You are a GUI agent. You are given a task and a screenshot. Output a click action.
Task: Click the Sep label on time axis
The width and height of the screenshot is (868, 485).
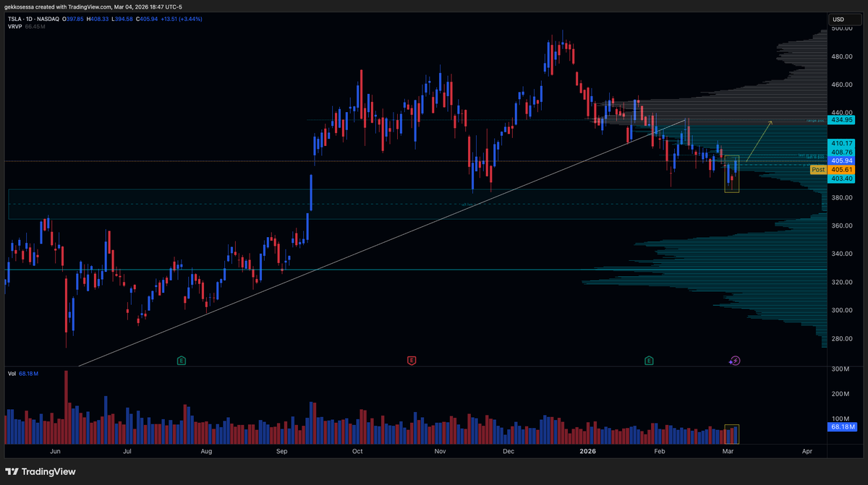[282, 451]
